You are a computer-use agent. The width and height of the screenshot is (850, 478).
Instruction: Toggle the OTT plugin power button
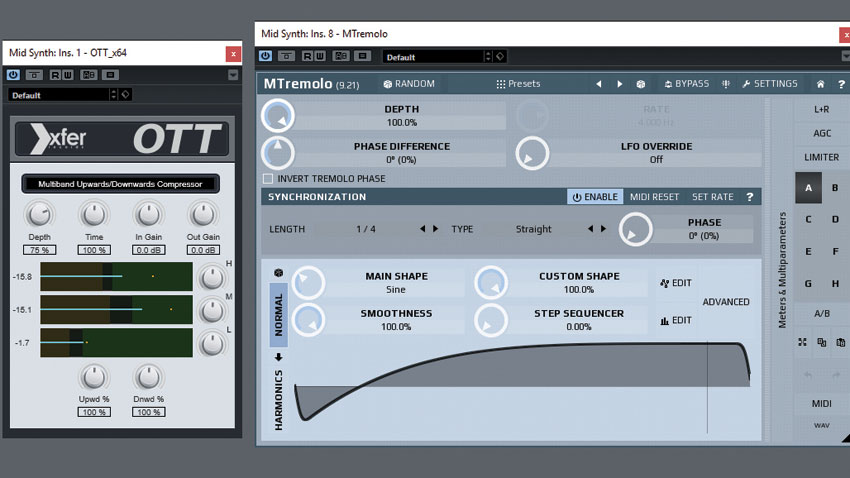13,75
